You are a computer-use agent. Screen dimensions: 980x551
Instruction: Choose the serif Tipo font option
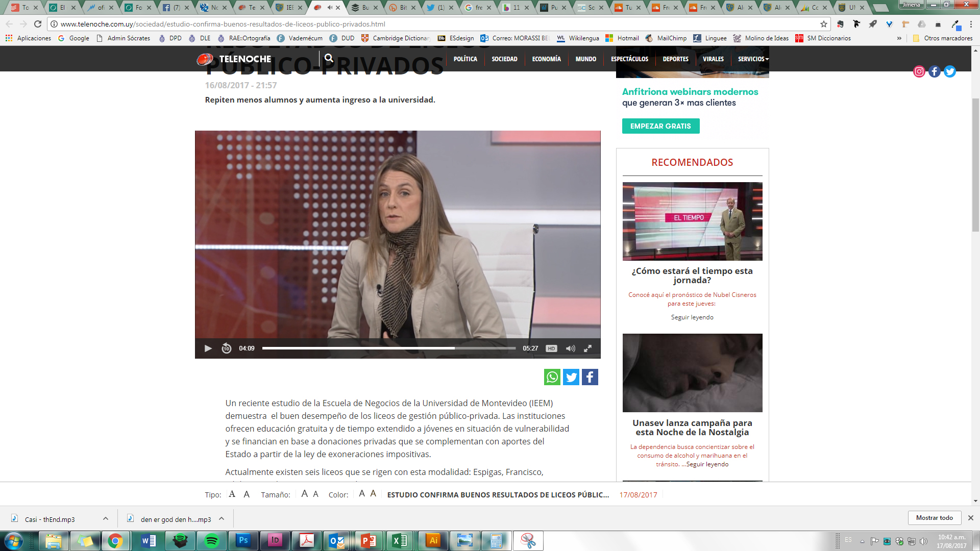[232, 494]
